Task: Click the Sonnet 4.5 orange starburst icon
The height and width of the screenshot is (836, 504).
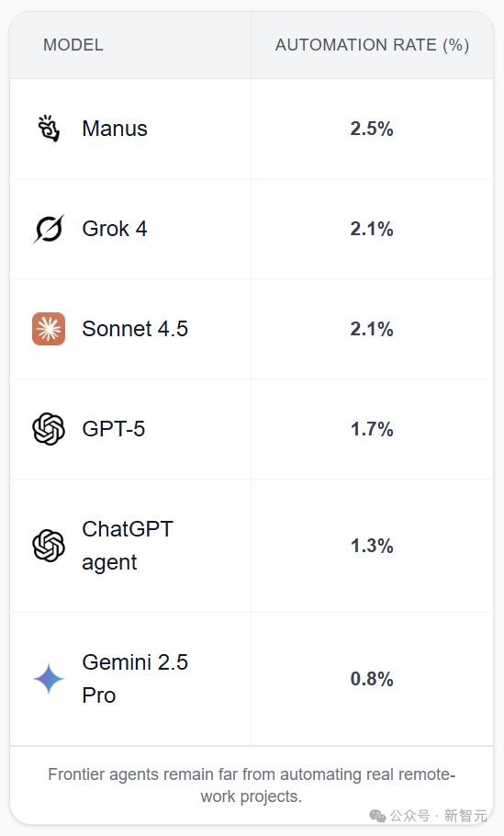Action: 49,329
